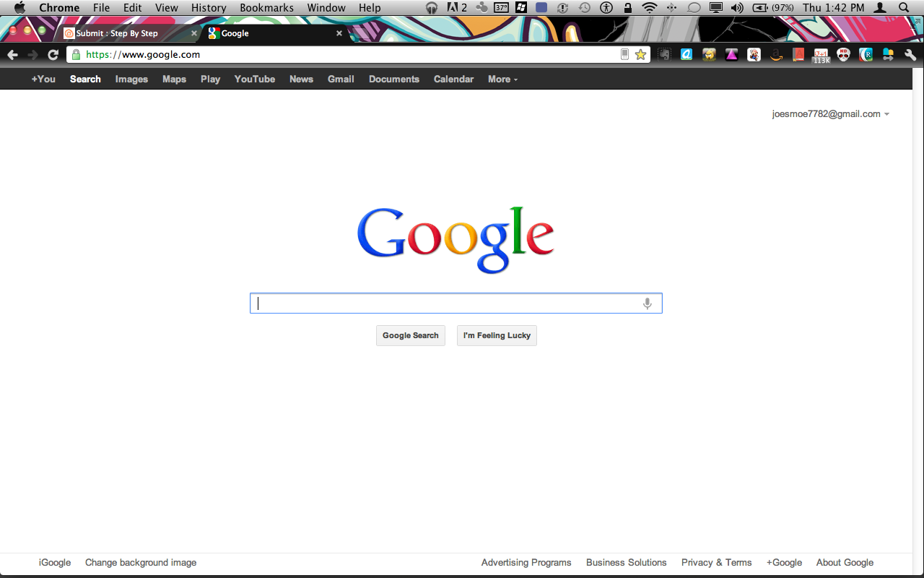Go back using the browser back arrow

pos(12,55)
